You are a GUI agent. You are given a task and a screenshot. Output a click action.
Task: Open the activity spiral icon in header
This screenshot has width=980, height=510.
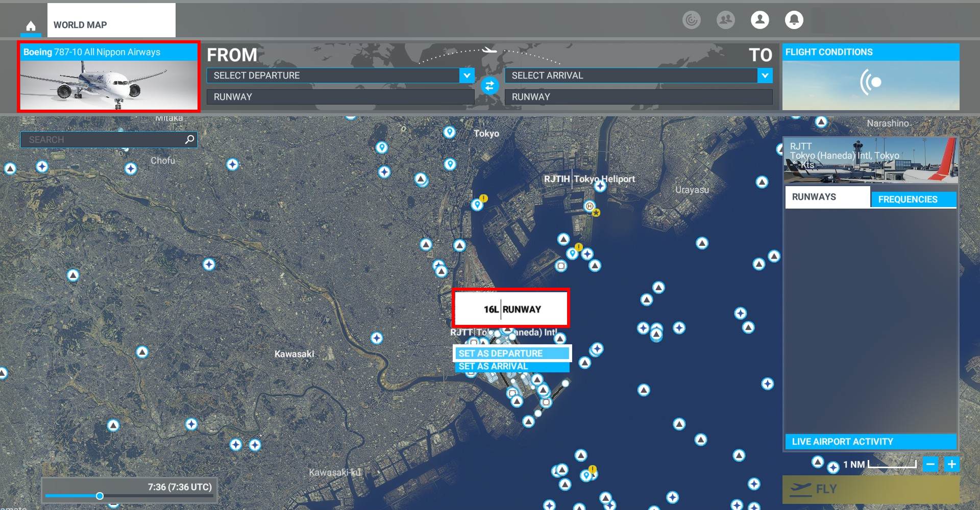point(692,20)
